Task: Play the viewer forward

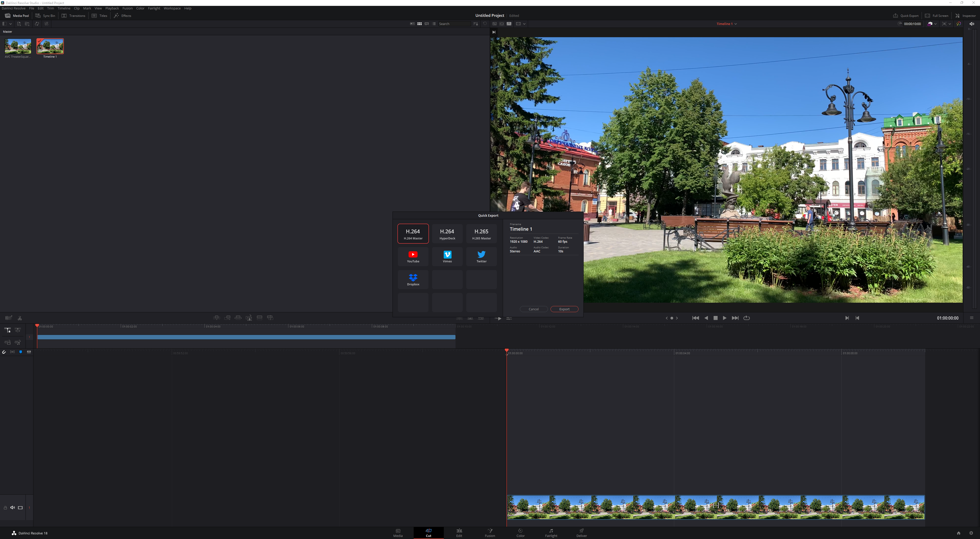Action: click(x=724, y=318)
